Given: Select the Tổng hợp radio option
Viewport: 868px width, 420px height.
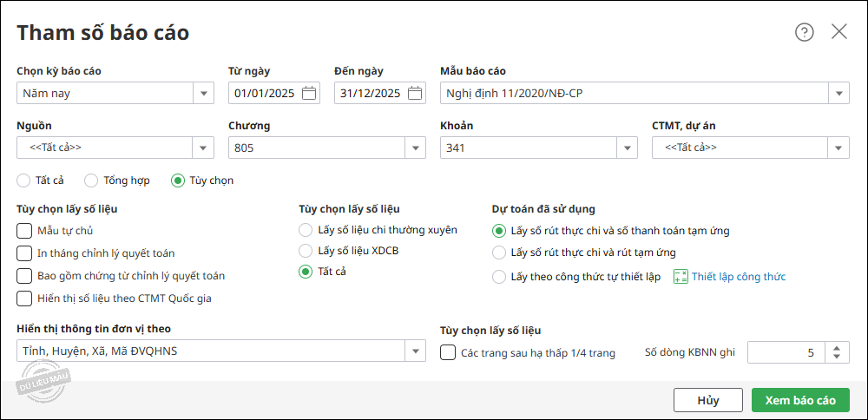Looking at the screenshot, I should (91, 180).
